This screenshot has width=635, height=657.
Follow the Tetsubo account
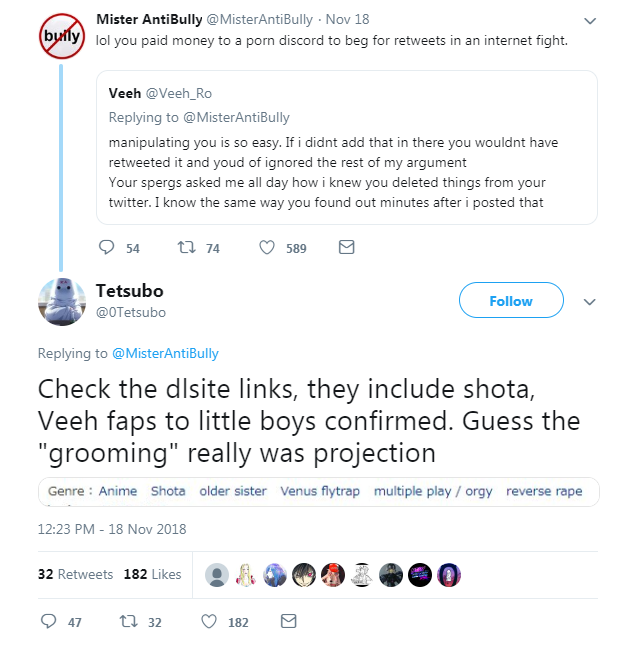(510, 301)
